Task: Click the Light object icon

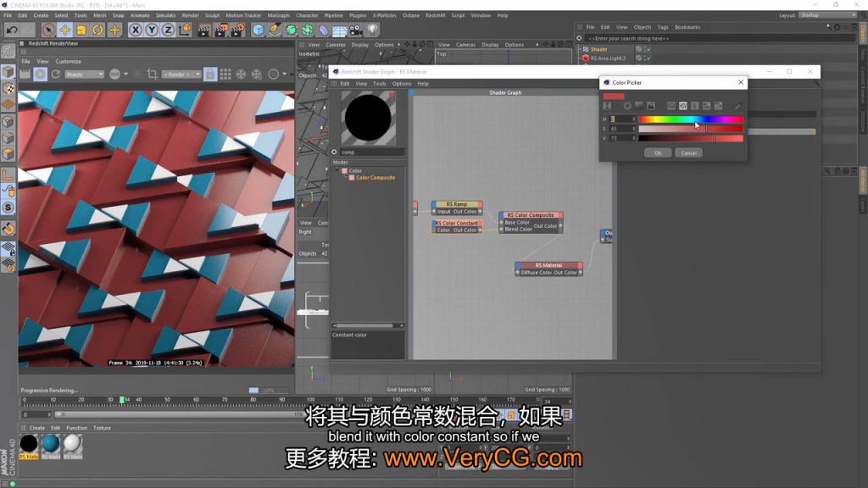Action: [371, 30]
